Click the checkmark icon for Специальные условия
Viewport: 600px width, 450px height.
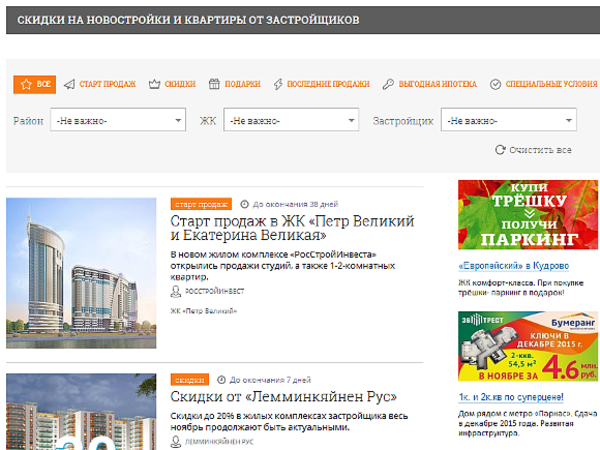pyautogui.click(x=495, y=84)
